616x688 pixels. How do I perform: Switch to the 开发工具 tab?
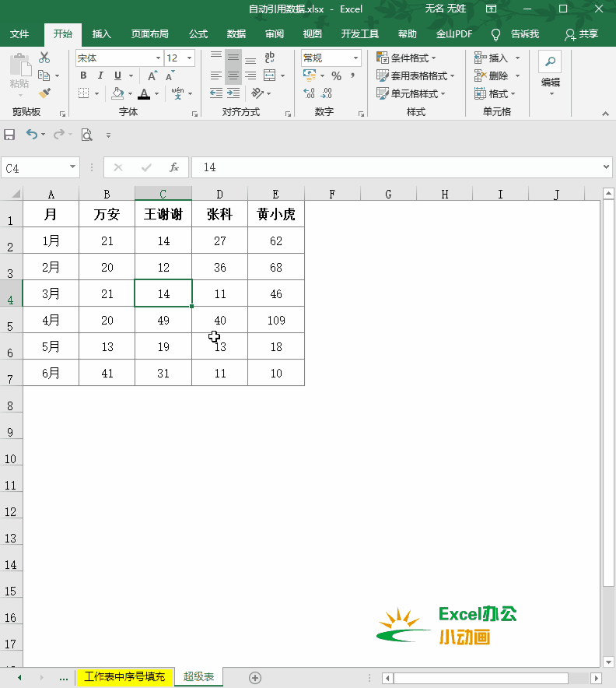(360, 34)
